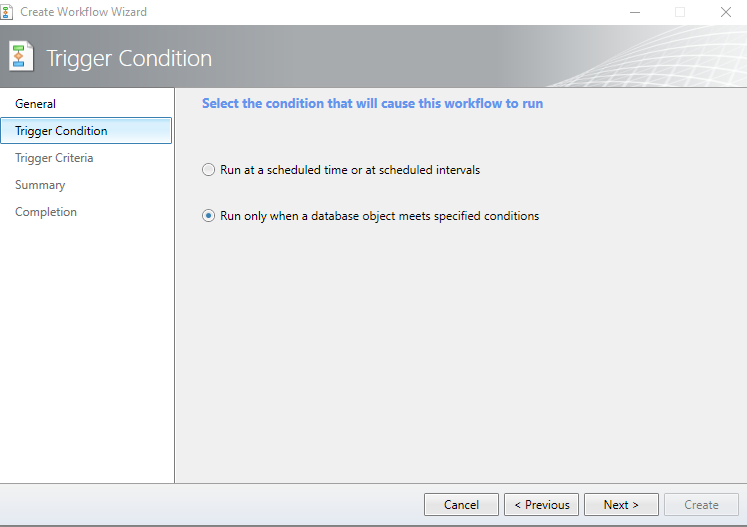The image size is (747, 527).
Task: Select Run only when database object meets conditions
Action: coord(208,216)
